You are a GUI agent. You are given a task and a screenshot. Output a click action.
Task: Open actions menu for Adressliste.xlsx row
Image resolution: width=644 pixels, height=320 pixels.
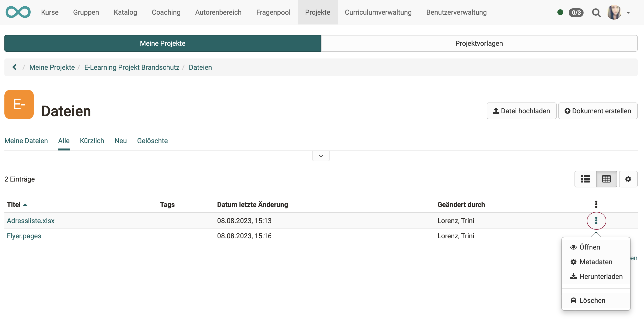pos(596,220)
